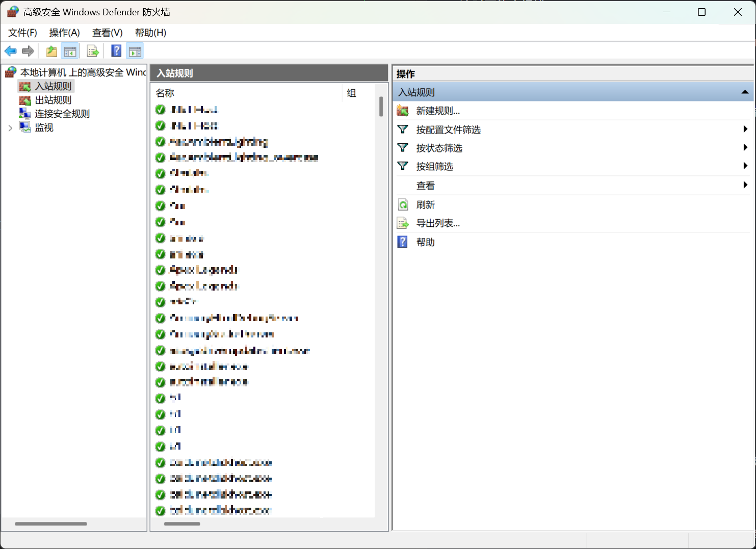756x549 pixels.
Task: Click the 帮助 icon in the actions pane
Action: coord(403,242)
